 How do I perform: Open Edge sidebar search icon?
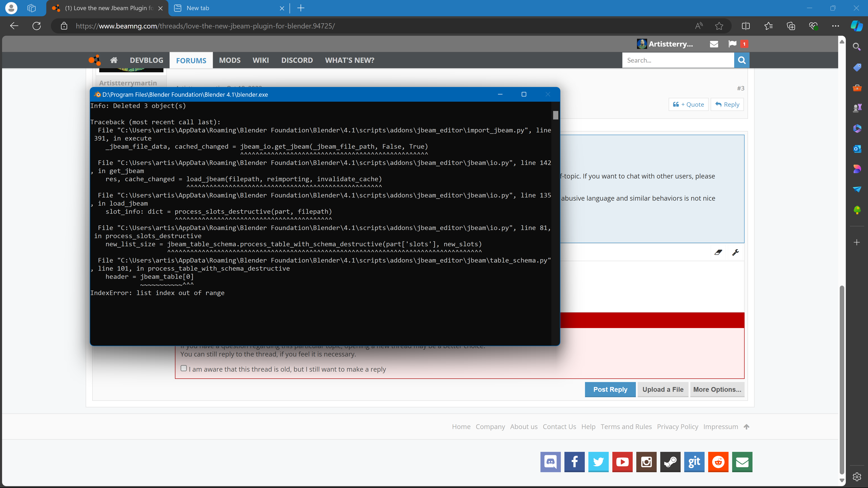tap(856, 47)
